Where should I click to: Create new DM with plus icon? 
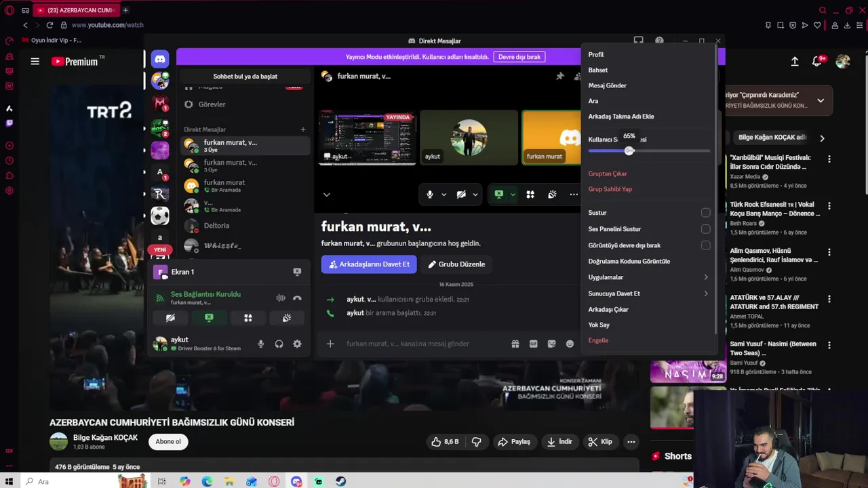(303, 129)
